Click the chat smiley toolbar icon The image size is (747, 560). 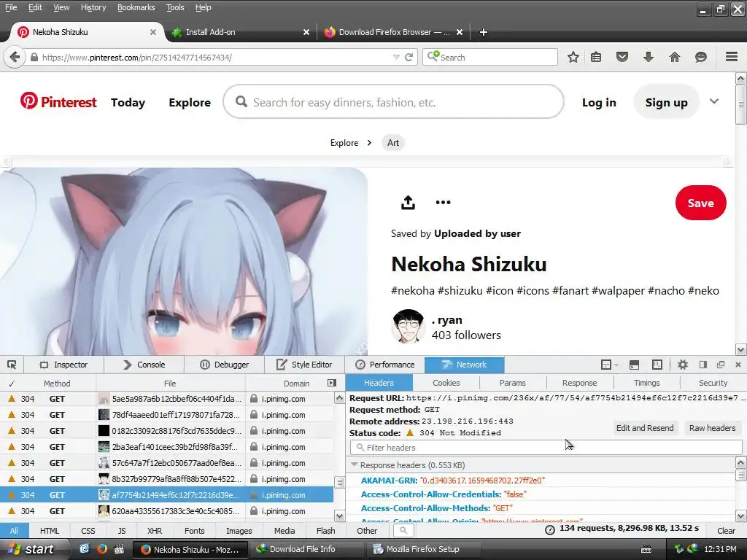point(701,57)
